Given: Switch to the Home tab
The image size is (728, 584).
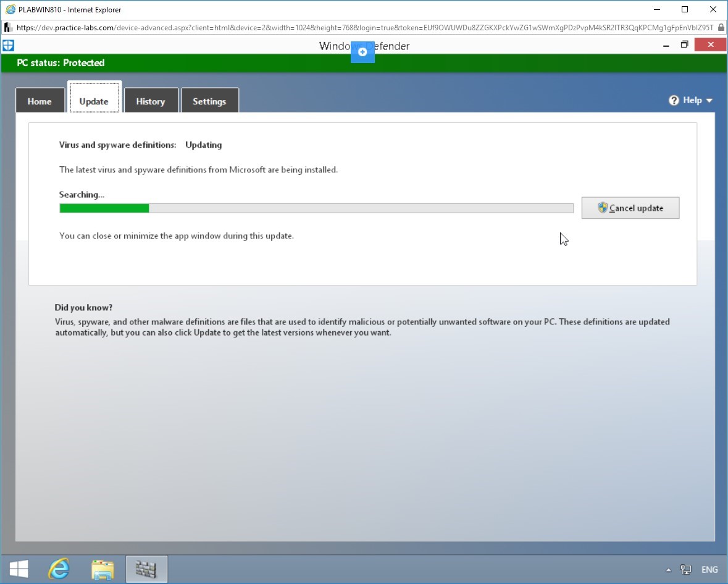Looking at the screenshot, I should [x=40, y=100].
